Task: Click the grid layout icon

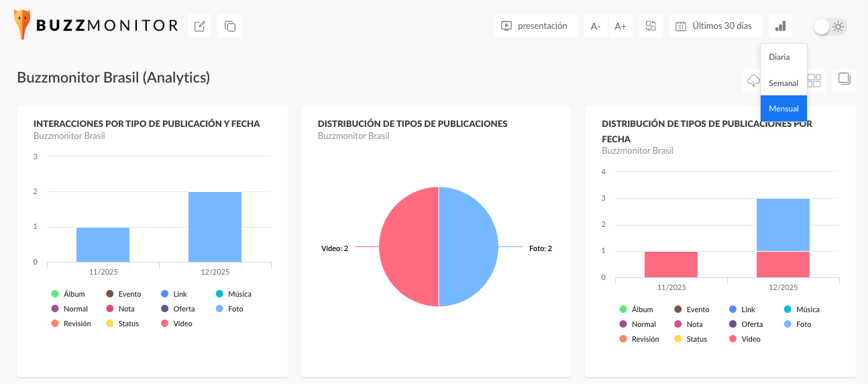Action: click(814, 81)
